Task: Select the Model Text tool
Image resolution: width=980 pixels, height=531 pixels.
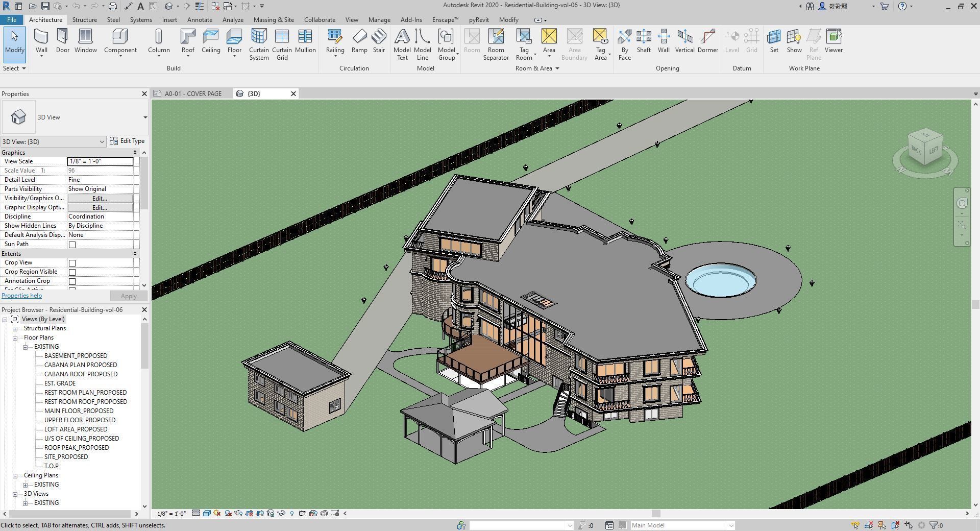Action: coord(402,44)
